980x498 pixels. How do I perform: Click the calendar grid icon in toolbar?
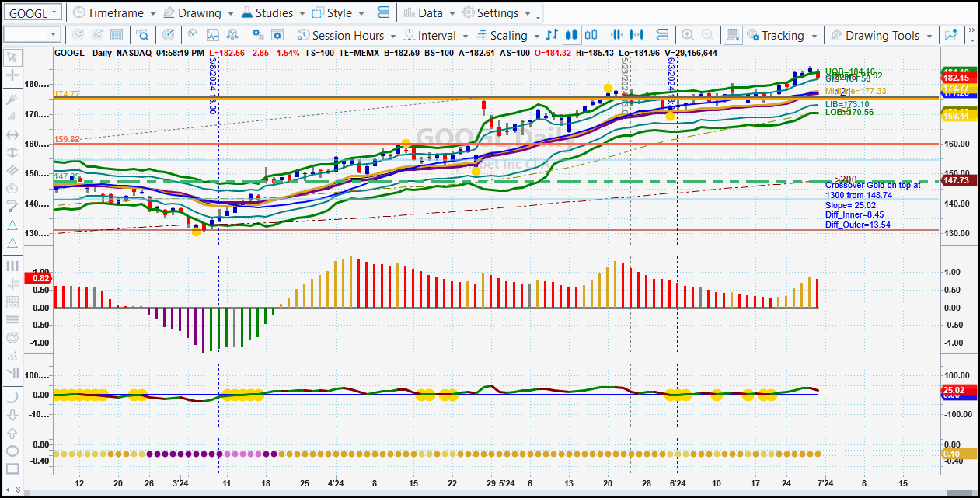117,35
